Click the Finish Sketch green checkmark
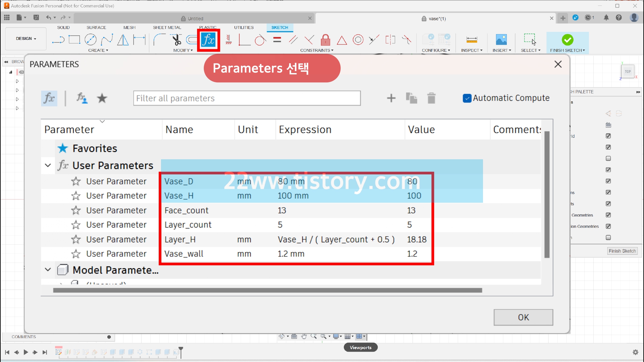Screen dimensions: 644x362 [567, 40]
